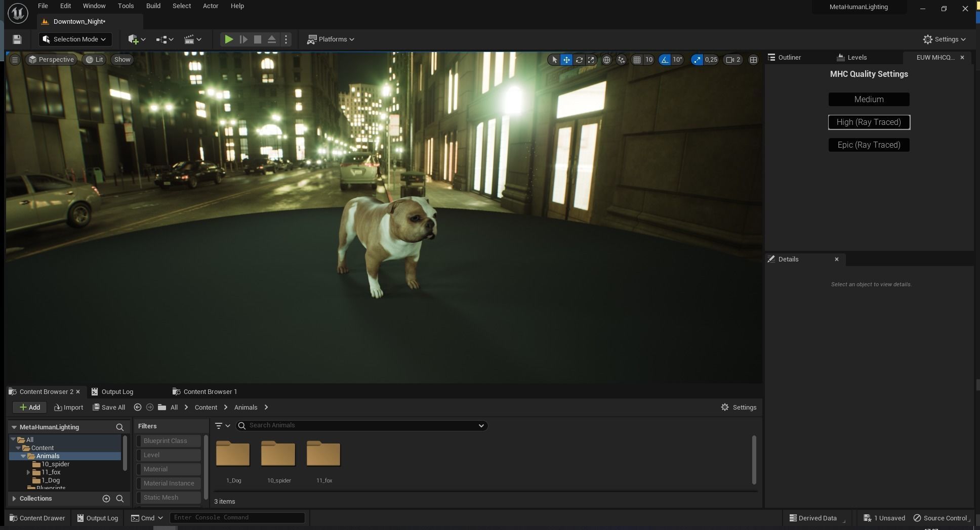Image resolution: width=980 pixels, height=530 pixels.
Task: Enable the Material filter
Action: pos(169,469)
